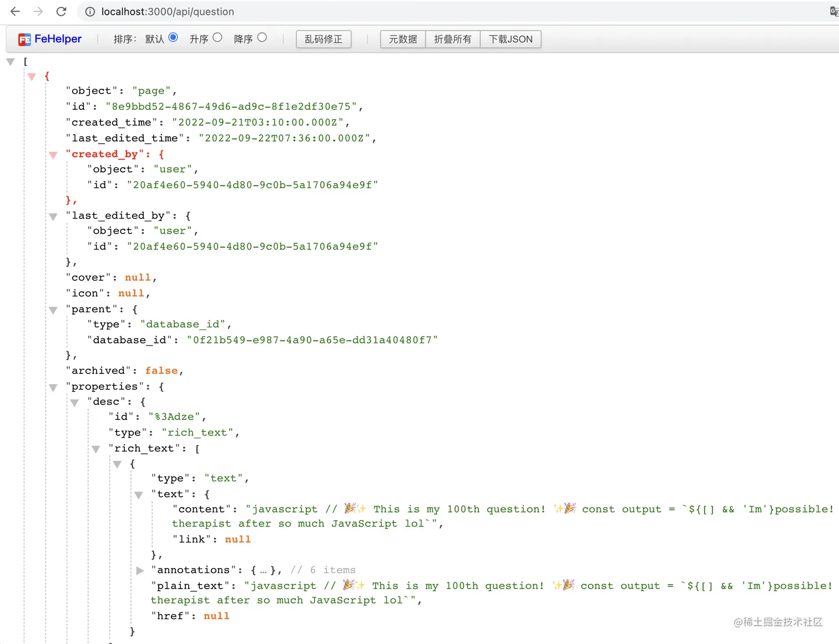Reload the page with refresh icon
839x644 pixels.
62,11
